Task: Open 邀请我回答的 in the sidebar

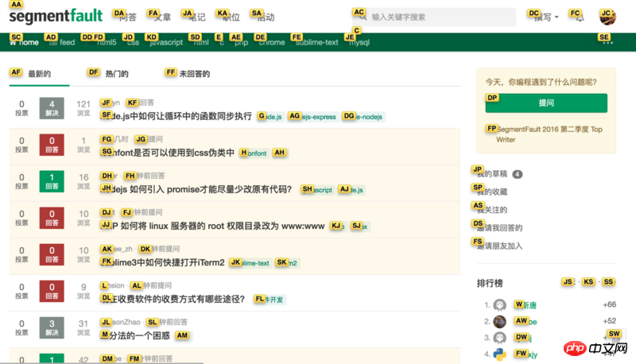Action: [x=499, y=228]
